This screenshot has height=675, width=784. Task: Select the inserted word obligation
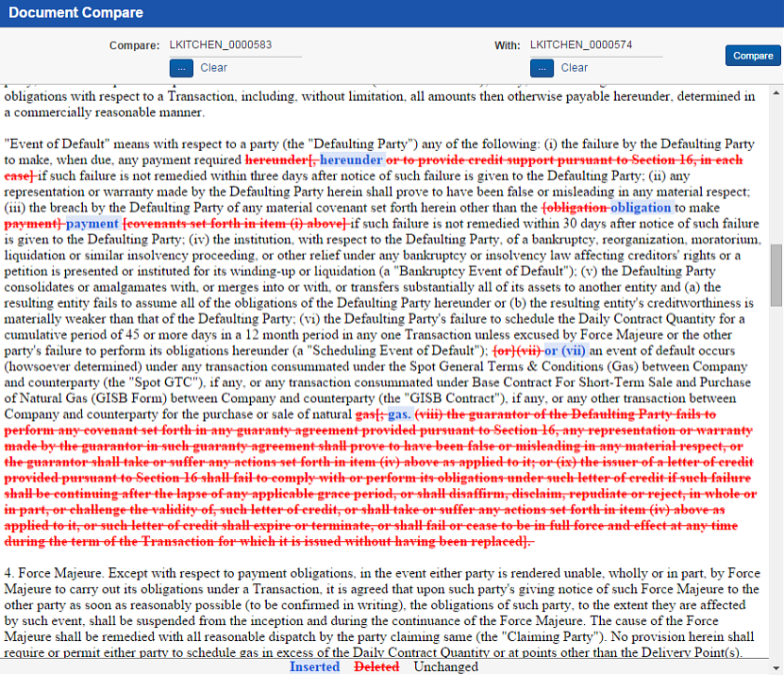641,207
